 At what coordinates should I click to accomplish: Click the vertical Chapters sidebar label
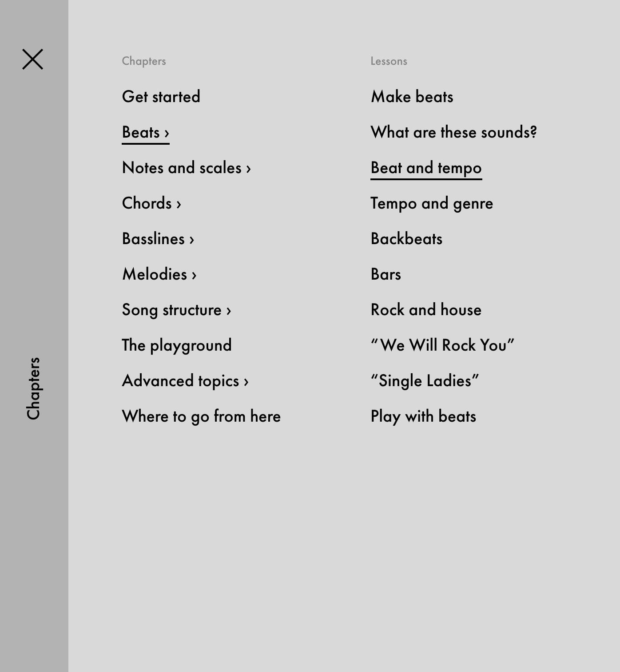point(33,388)
